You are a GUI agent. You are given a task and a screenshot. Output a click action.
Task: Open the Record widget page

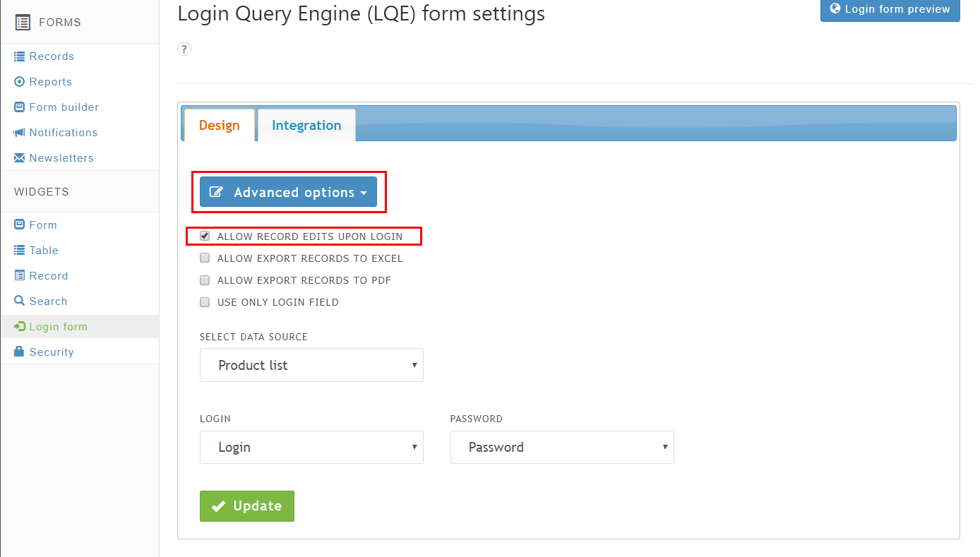49,276
